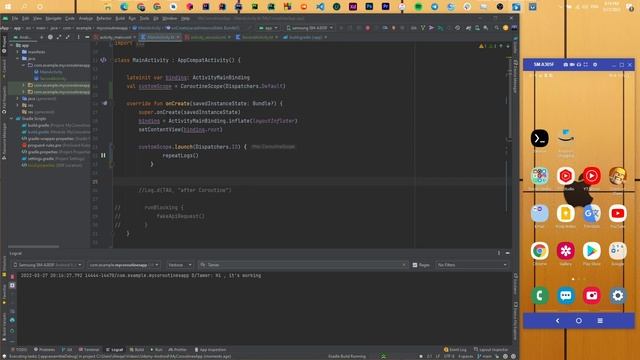Open the Logcat panel options menu
This screenshot has height=360, width=640.
(499, 253)
